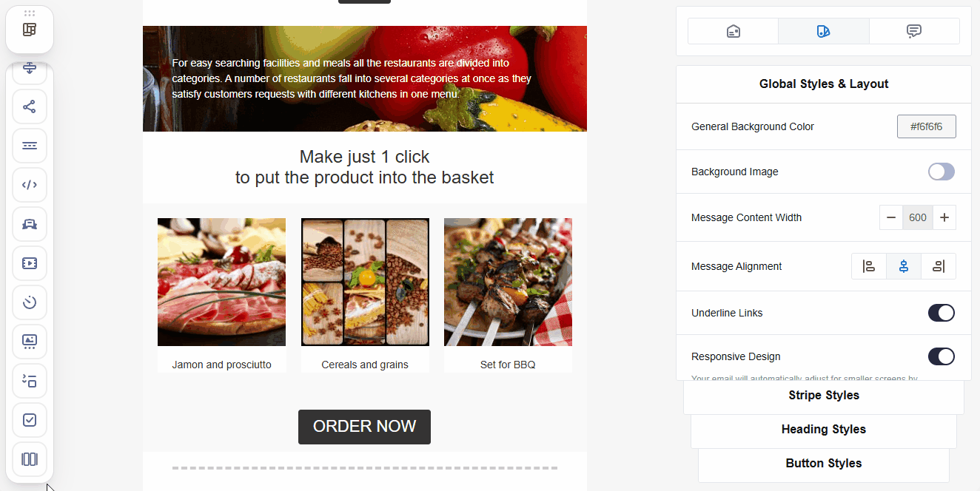Pick the HTML code block icon
Viewport: 980px width, 491px height.
pos(30,185)
